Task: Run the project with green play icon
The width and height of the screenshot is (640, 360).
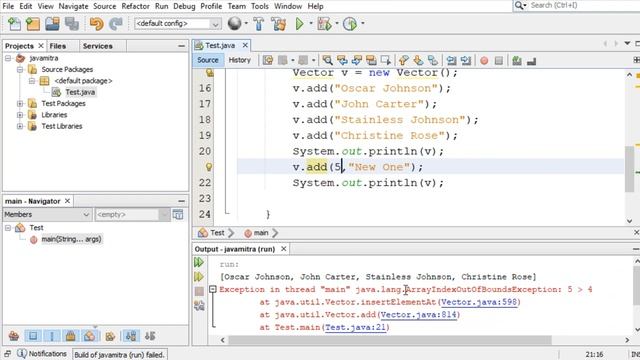Action: click(x=300, y=24)
